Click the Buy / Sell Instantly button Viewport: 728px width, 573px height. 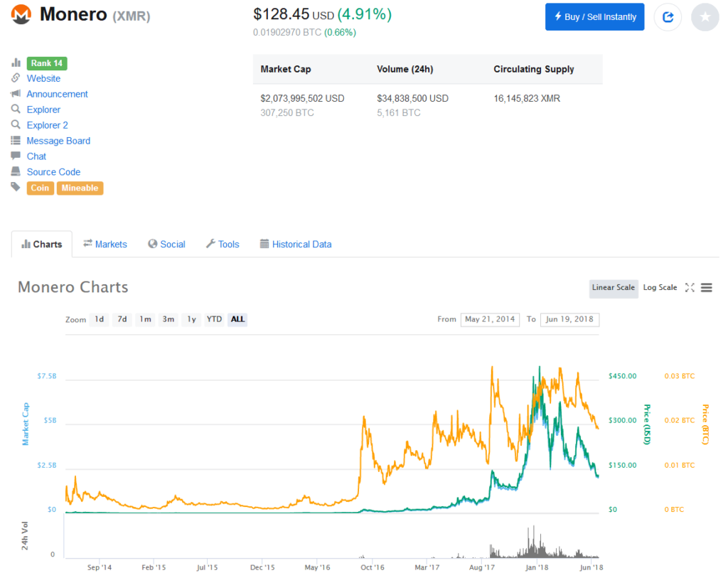point(594,16)
